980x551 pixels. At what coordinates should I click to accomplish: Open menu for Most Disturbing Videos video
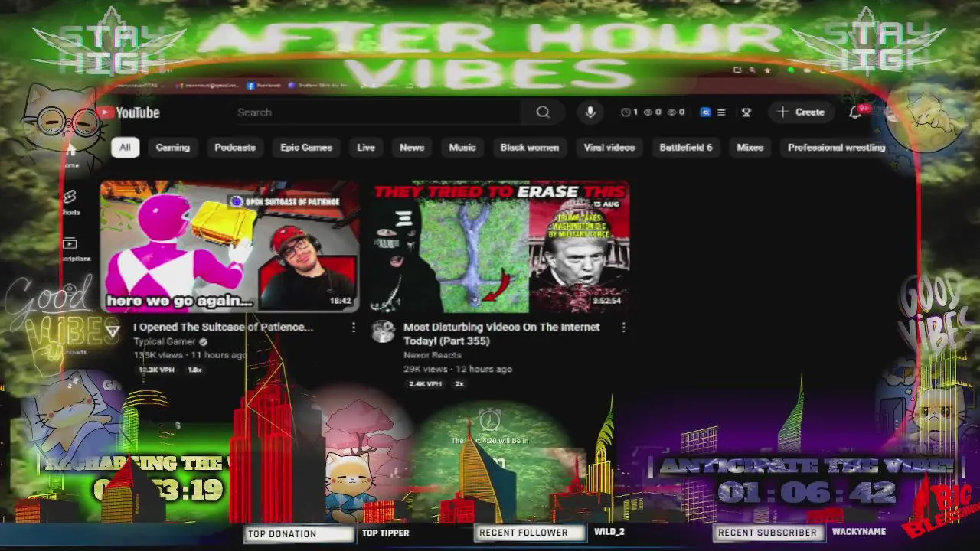[623, 328]
